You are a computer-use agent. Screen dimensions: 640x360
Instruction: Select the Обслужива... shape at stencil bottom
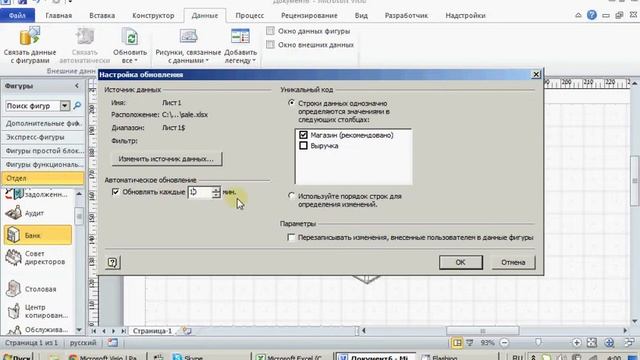tap(37, 329)
